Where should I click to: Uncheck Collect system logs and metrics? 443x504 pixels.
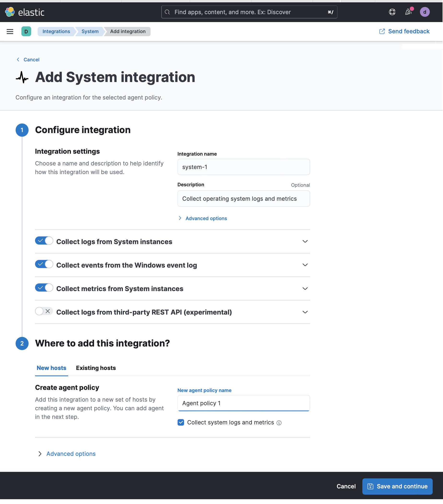pyautogui.click(x=181, y=422)
